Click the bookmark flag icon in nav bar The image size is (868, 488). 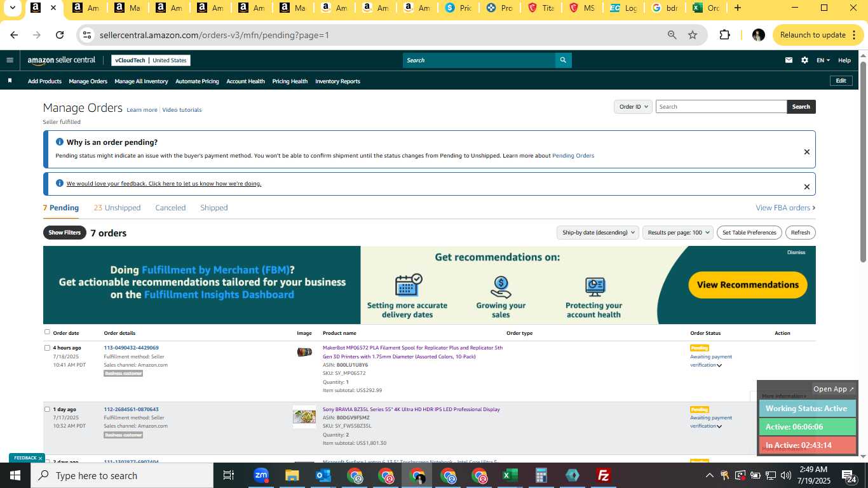point(10,81)
